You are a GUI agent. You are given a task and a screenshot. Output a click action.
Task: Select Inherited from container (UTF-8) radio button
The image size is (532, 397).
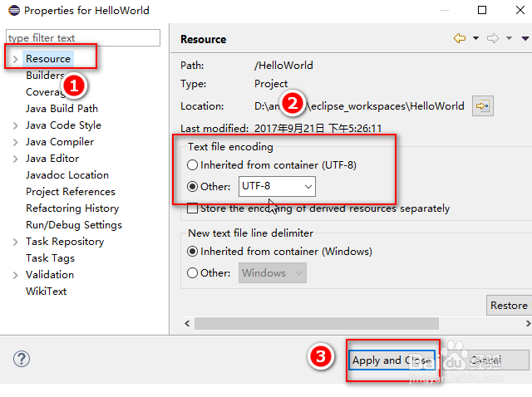pyautogui.click(x=192, y=165)
